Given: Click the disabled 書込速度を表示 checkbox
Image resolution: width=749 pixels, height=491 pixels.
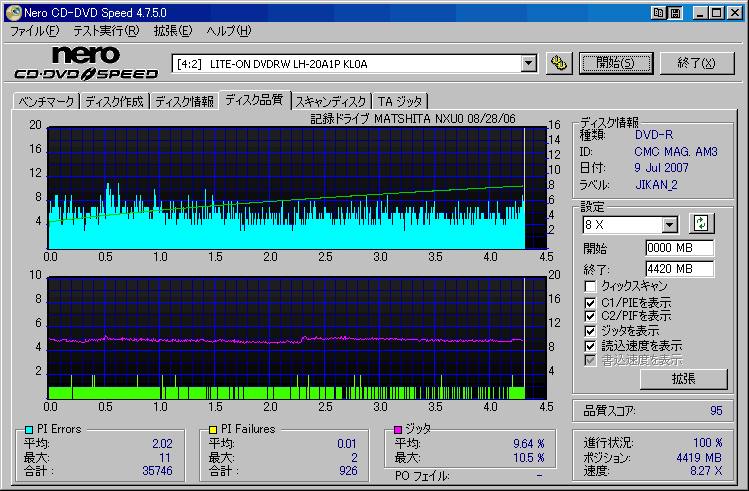Looking at the screenshot, I should coord(590,360).
